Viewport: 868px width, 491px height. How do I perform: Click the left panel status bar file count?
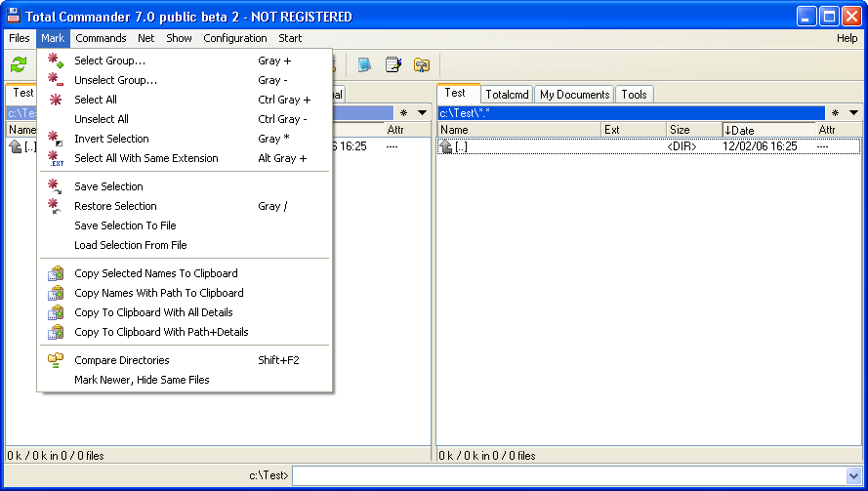pyautogui.click(x=56, y=456)
